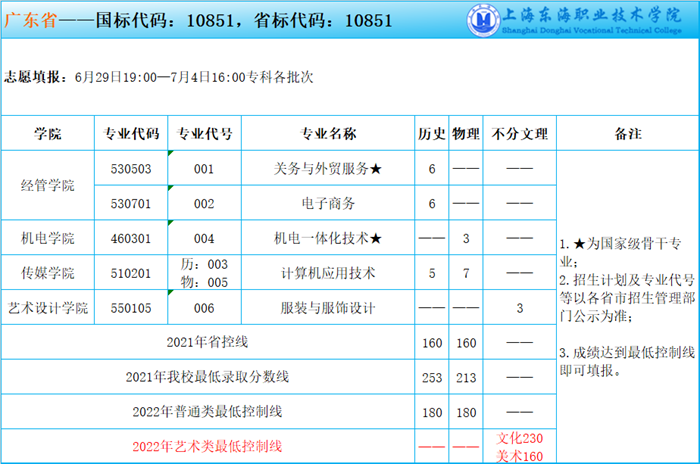The width and height of the screenshot is (700, 464).
Task: Click the 不分文理 header cell
Action: tap(518, 134)
